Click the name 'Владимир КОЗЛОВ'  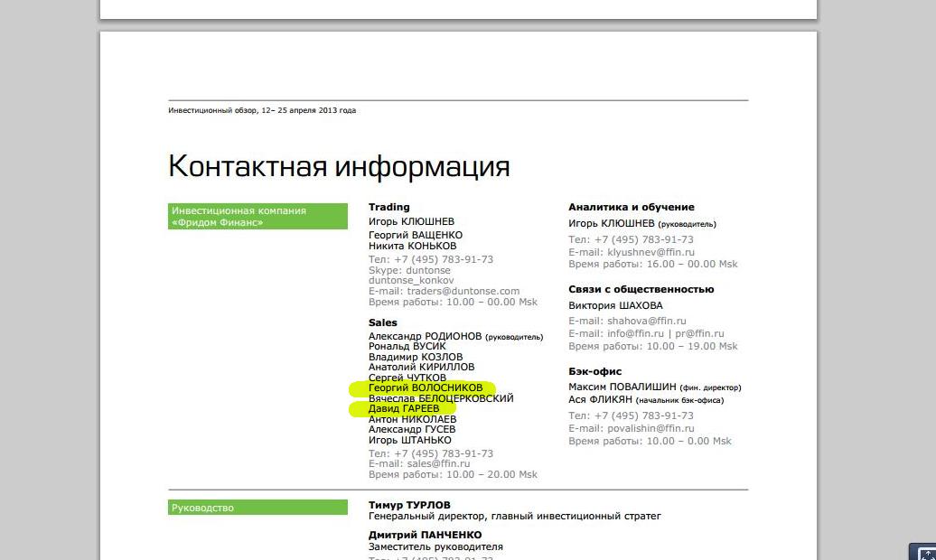pyautogui.click(x=416, y=357)
